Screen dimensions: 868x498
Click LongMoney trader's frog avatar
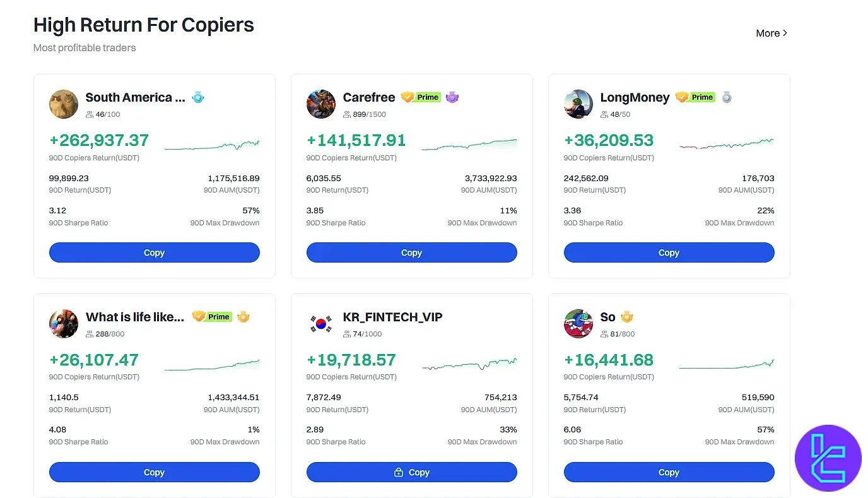pos(578,104)
